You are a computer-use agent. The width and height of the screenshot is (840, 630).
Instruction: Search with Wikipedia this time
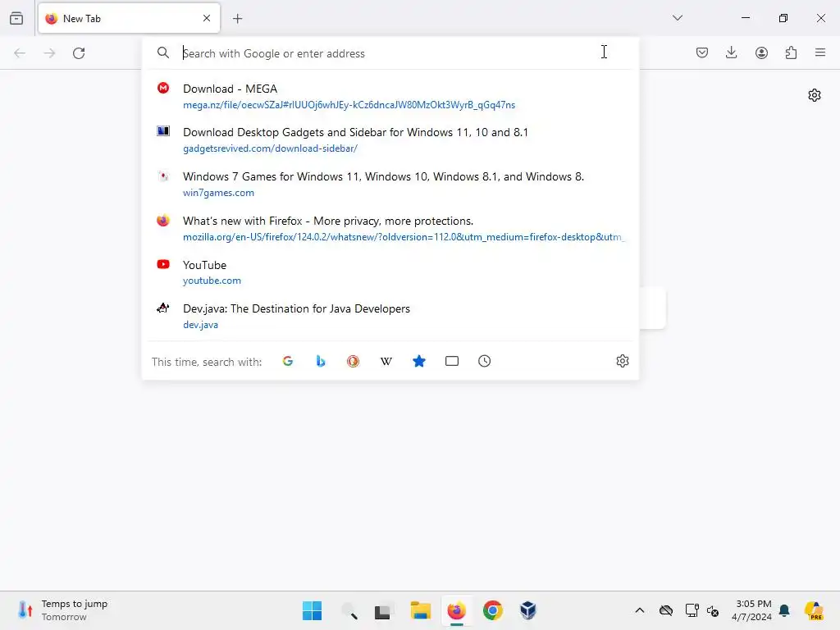[x=386, y=361]
